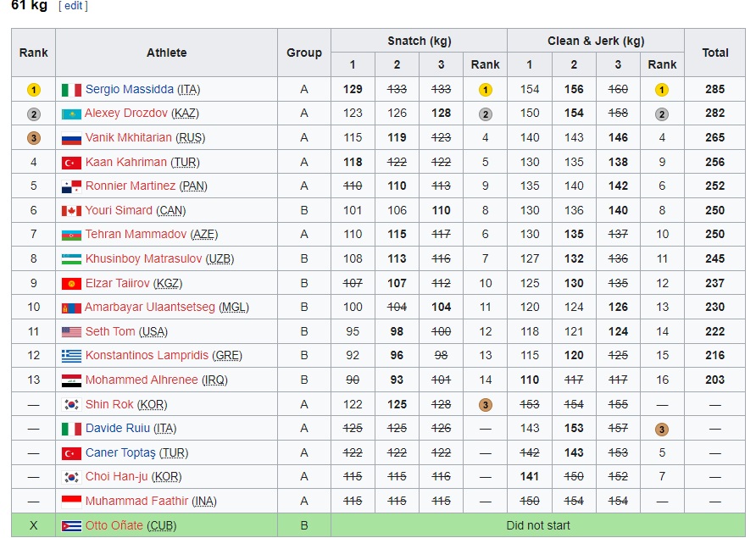Click the snatch bronze medal icon in Shin Rok's row
The width and height of the screenshot is (756, 538).
[x=485, y=405]
